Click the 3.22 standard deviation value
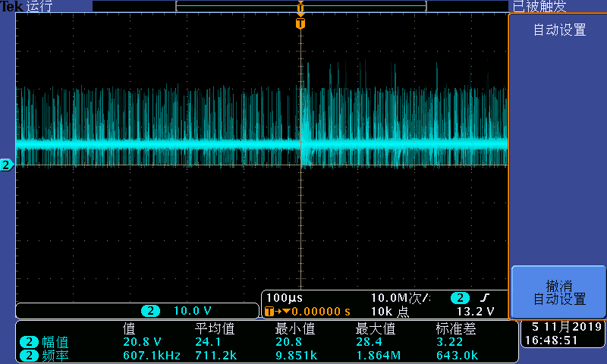Screen dimensions: 607x364 pos(449,342)
